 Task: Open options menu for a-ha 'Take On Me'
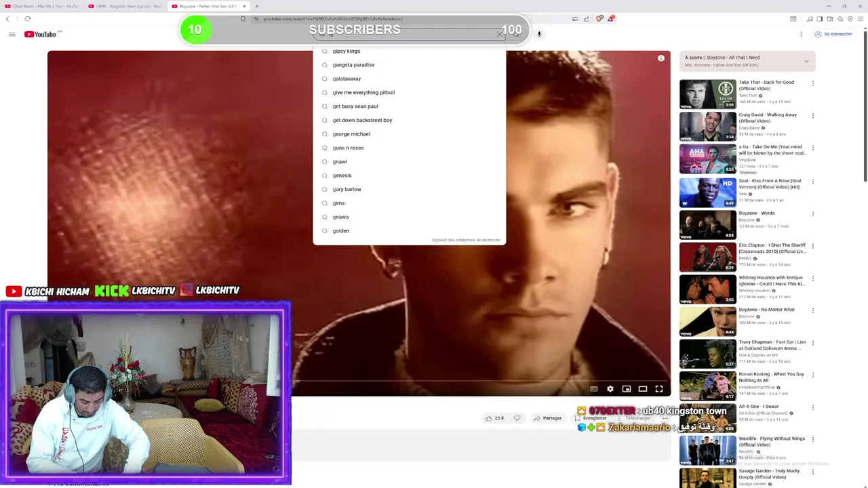point(812,148)
